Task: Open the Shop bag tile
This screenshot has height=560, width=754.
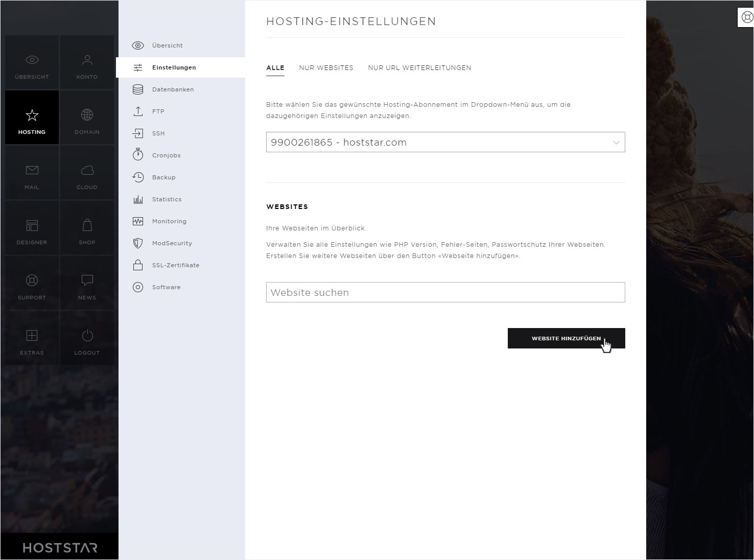Action: coord(87,228)
